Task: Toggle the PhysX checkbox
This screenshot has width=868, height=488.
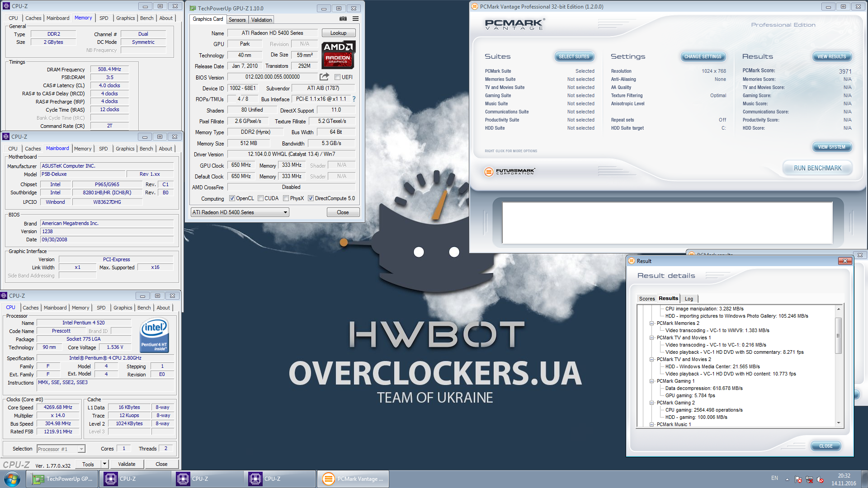Action: coord(286,198)
